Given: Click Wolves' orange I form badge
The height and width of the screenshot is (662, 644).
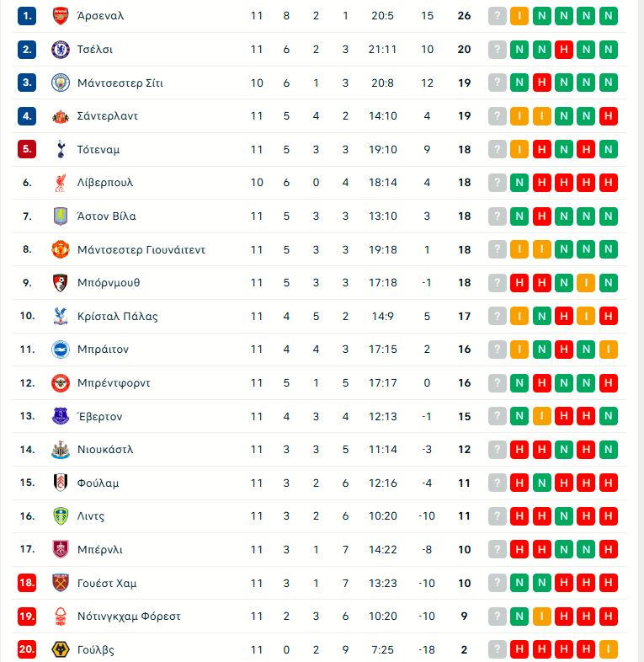Looking at the screenshot, I should point(608,649).
